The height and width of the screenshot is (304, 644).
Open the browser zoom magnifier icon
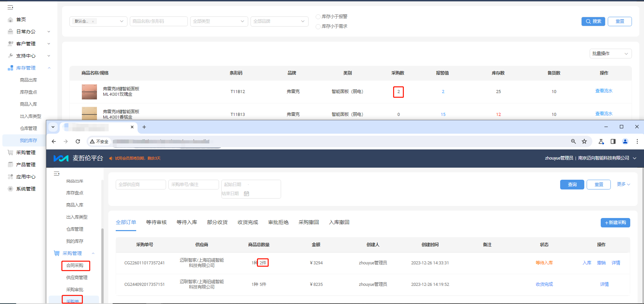(x=574, y=141)
